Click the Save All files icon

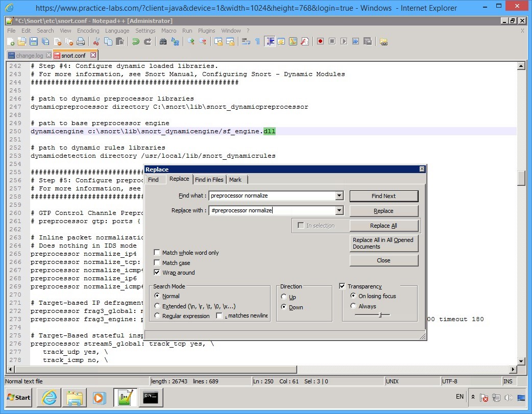click(45, 41)
